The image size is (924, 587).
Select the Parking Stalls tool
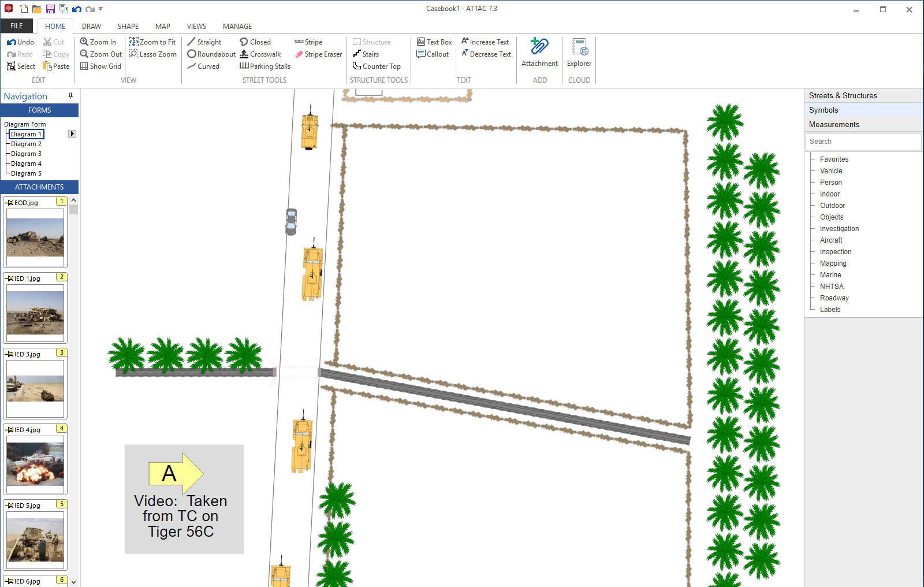click(265, 66)
